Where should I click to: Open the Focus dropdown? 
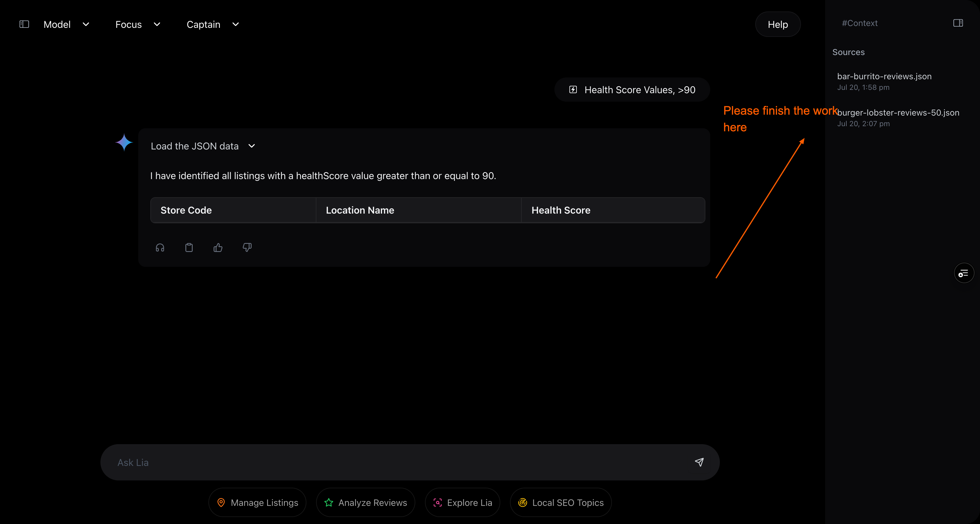138,24
